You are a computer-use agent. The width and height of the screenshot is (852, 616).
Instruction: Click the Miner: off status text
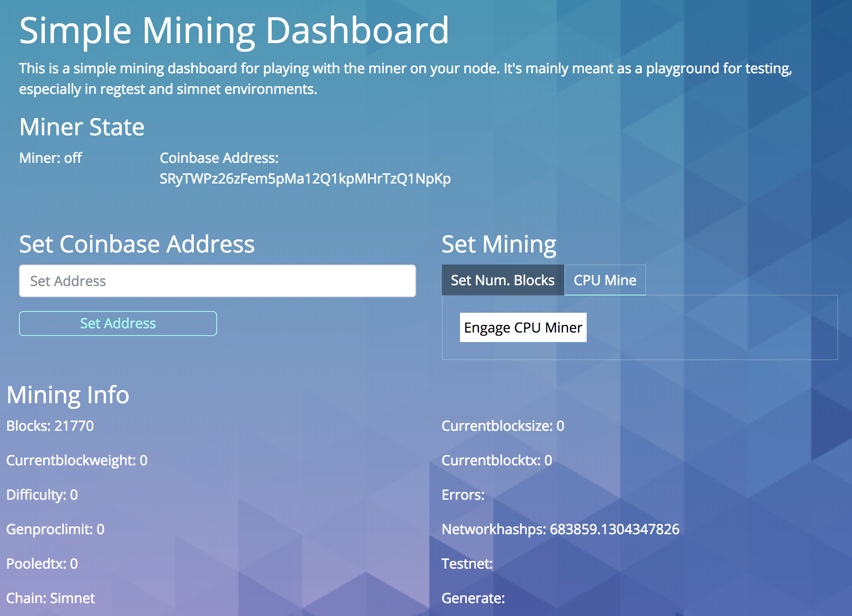click(50, 158)
